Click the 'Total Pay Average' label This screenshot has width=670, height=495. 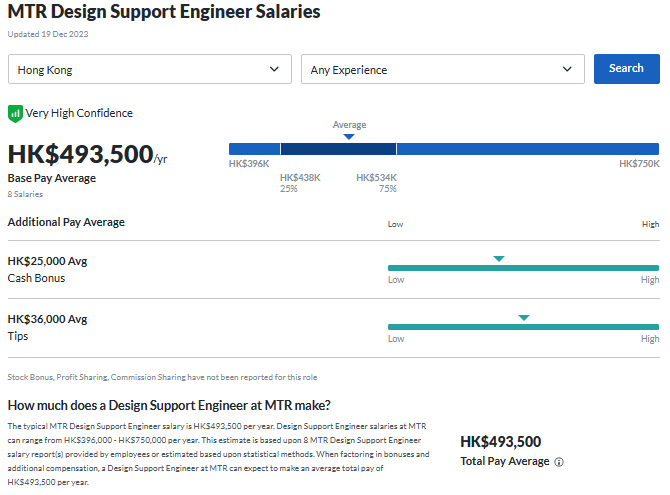pyautogui.click(x=505, y=462)
